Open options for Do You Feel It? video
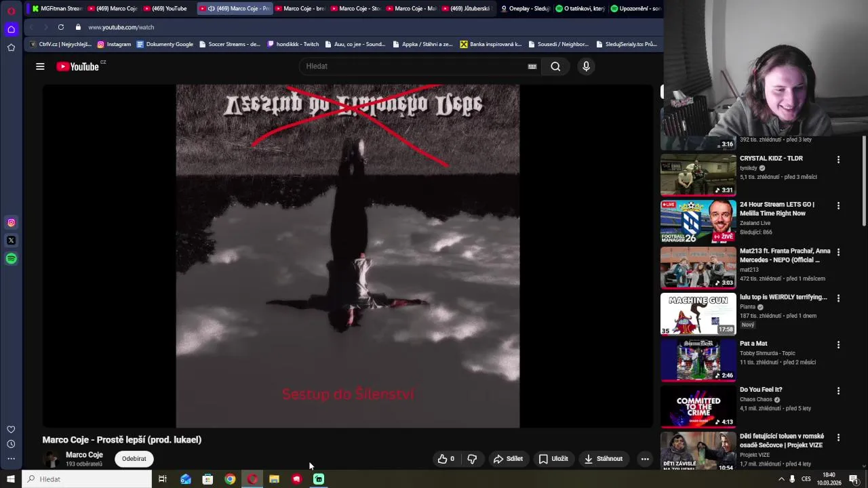 click(838, 391)
